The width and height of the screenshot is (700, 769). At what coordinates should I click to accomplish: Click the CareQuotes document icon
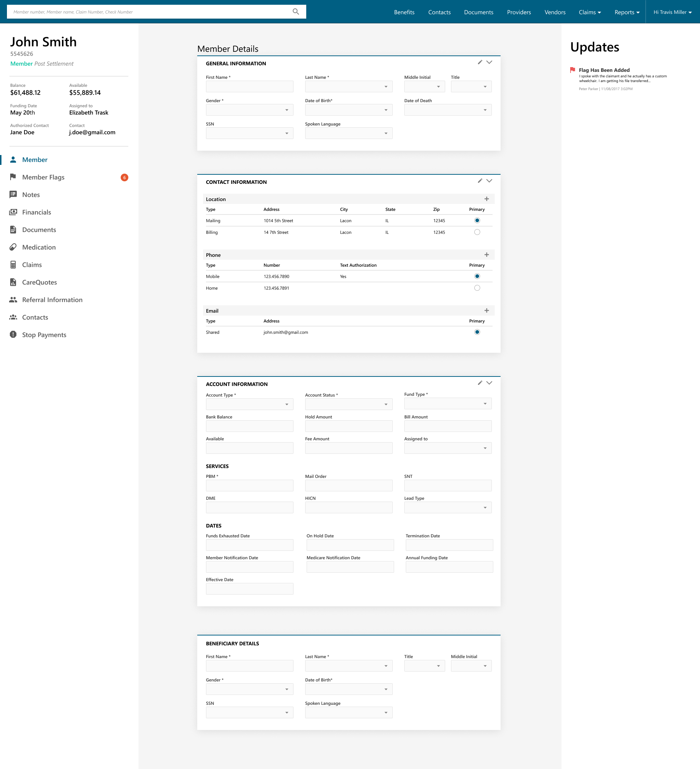(x=13, y=282)
